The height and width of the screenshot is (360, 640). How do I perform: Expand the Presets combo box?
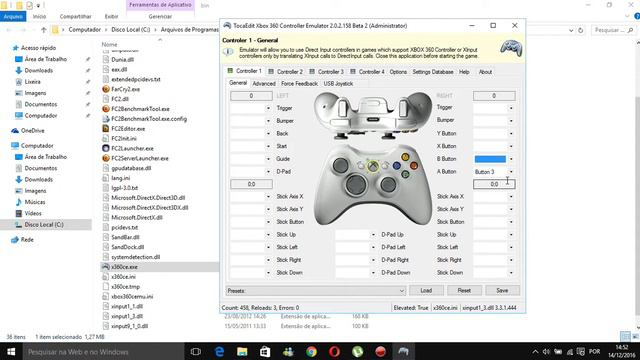(401, 291)
